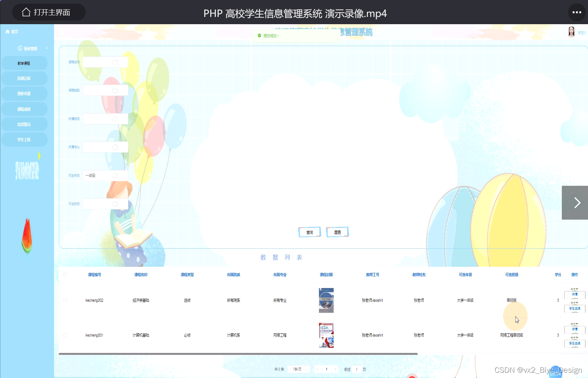Click the 选修 course type cell

tap(187, 300)
